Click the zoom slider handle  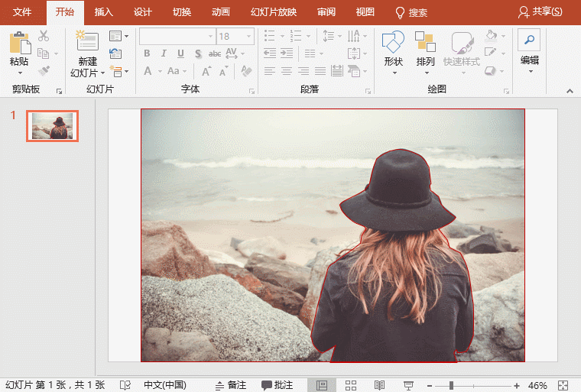451,385
